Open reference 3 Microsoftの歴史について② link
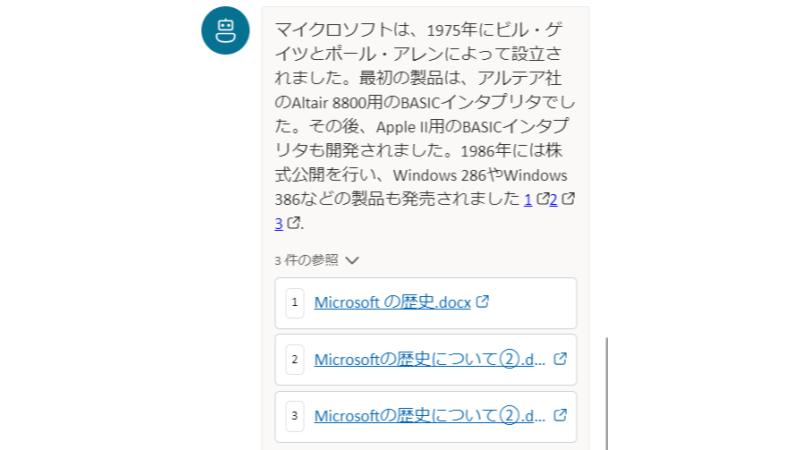The width and height of the screenshot is (800, 450). [430, 415]
